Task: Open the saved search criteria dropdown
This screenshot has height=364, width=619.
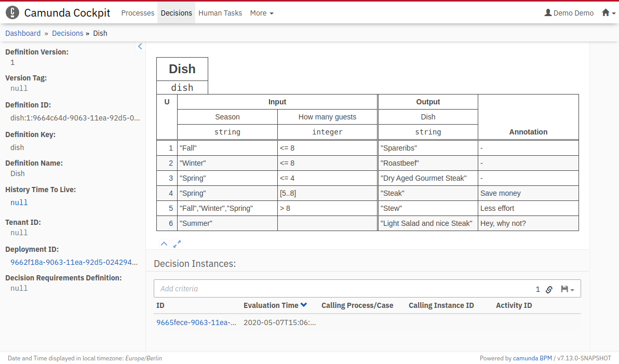Action: [x=567, y=289]
